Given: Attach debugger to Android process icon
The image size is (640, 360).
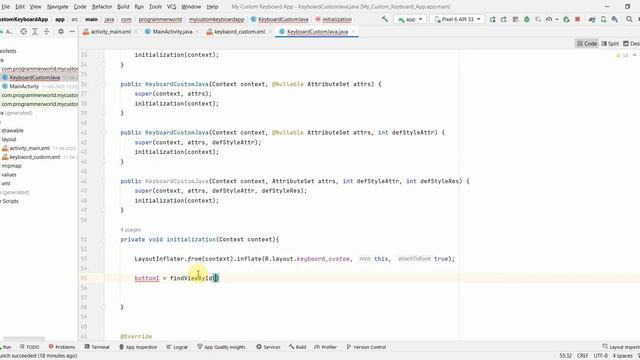Looking at the screenshot, I should tap(566, 19).
